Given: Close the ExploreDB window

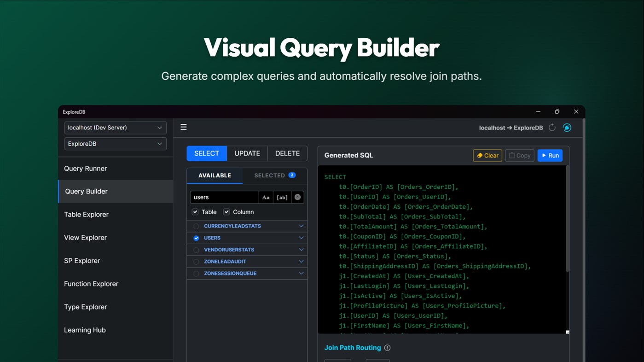Looking at the screenshot, I should (576, 111).
